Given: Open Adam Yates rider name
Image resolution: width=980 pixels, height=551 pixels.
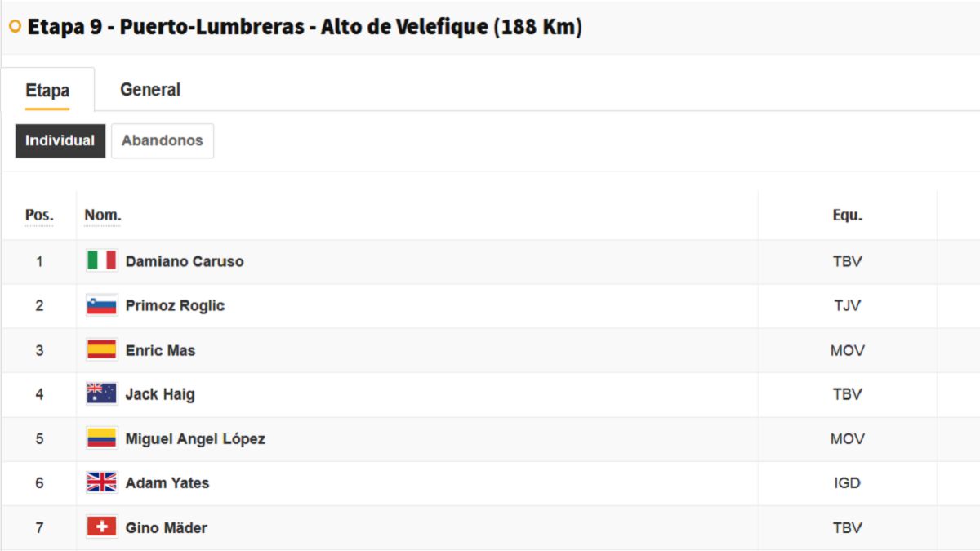Looking at the screenshot, I should pyautogui.click(x=167, y=483).
